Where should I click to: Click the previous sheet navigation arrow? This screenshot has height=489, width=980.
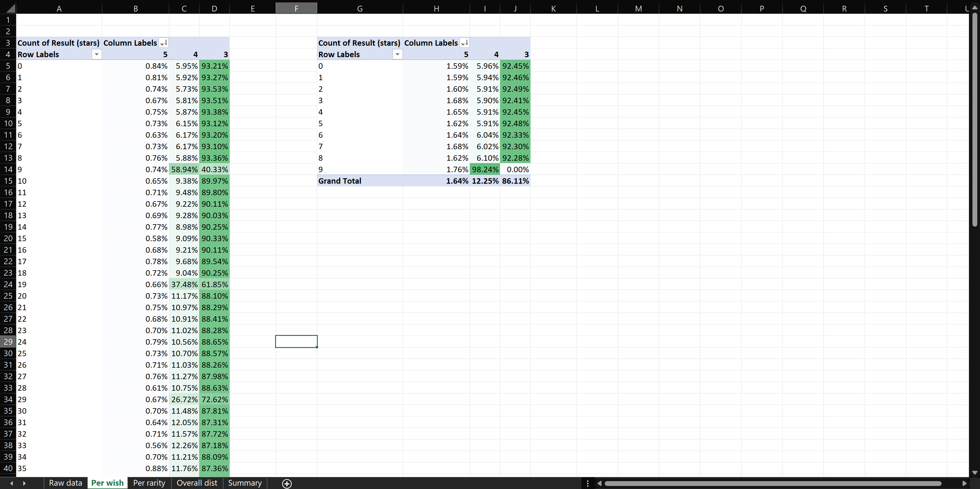coord(12,483)
